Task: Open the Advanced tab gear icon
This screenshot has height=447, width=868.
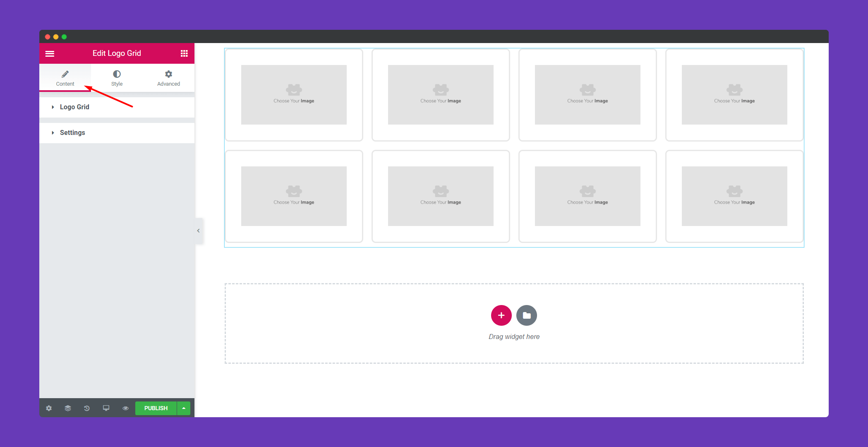Action: click(169, 74)
